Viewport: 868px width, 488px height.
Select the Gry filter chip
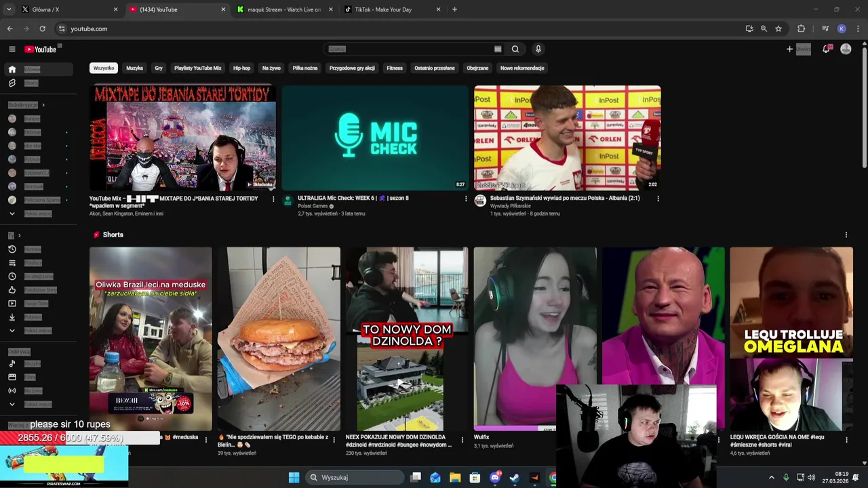(x=159, y=68)
